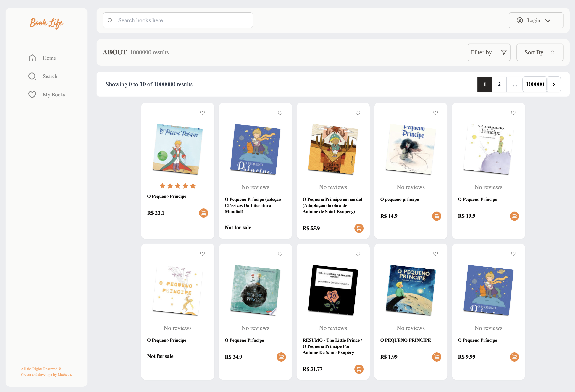Toggle heart on O Pequeno Principe em cordel
Image resolution: width=575 pixels, height=392 pixels.
pos(358,113)
